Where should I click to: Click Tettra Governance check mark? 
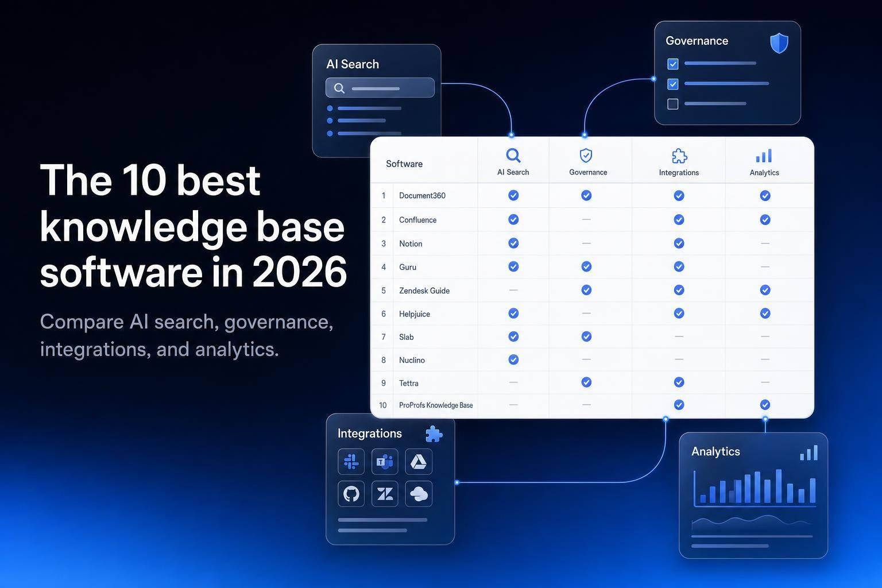(586, 382)
